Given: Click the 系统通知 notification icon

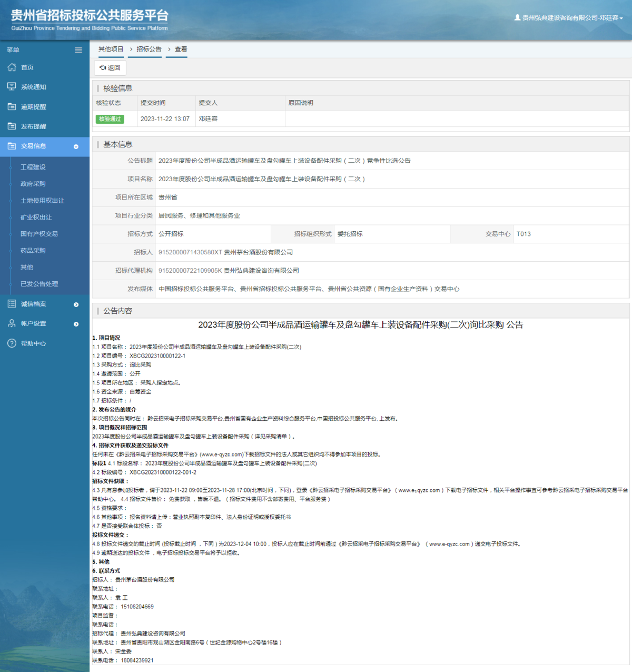Looking at the screenshot, I should [x=11, y=86].
